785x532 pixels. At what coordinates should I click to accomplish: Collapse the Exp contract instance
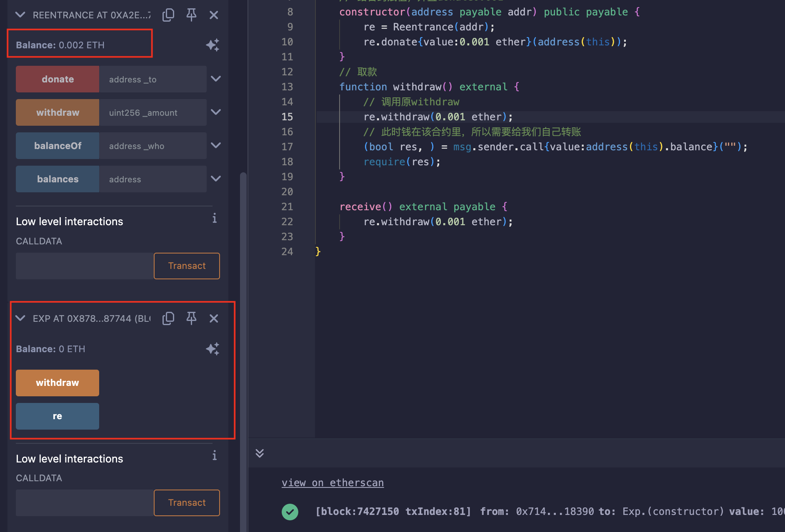[20, 318]
